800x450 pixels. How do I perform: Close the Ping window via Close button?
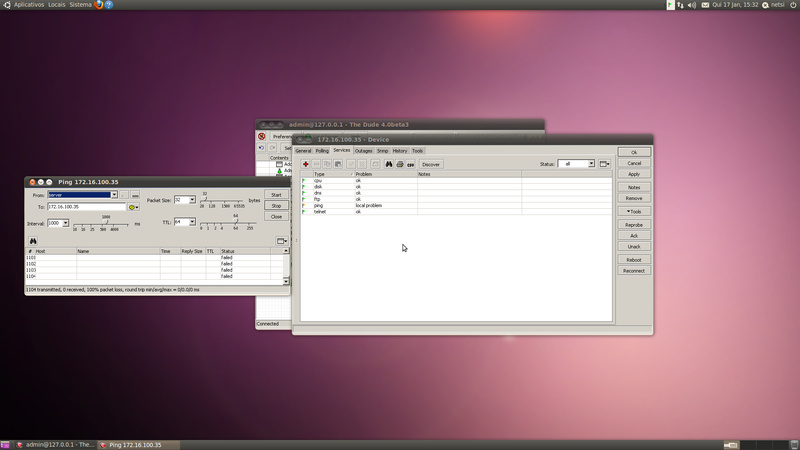click(277, 217)
